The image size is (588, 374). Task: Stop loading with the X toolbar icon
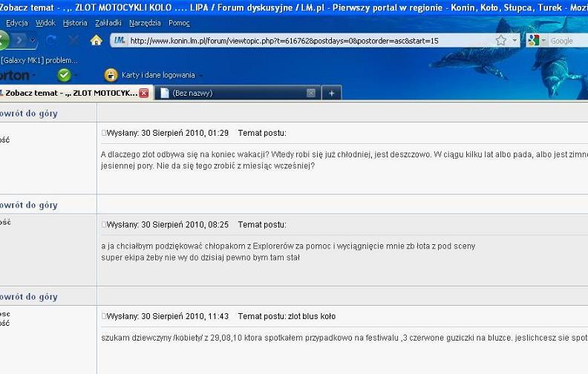coord(74,40)
